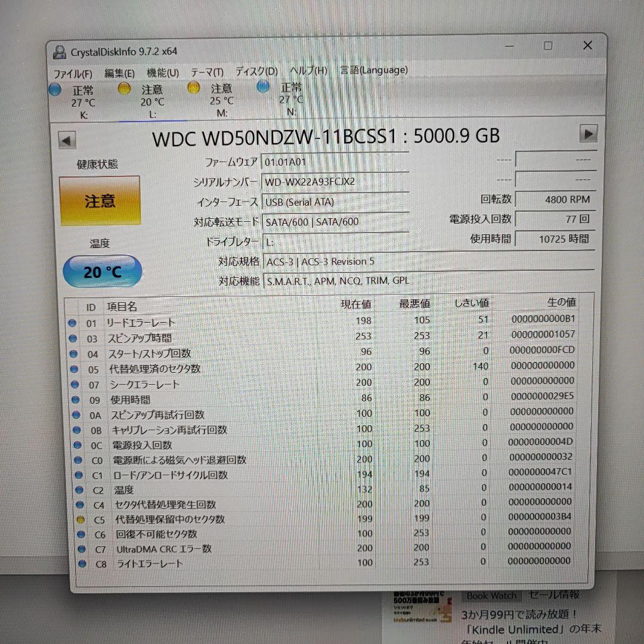This screenshot has width=644, height=644.
Task: Select drive K: status icon showing 正常 27°C
Action: pos(54,90)
